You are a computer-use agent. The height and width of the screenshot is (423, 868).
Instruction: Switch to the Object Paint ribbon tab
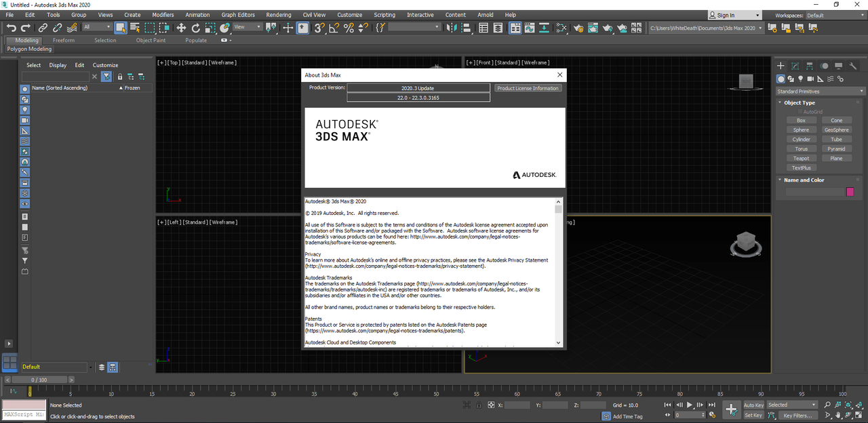151,40
